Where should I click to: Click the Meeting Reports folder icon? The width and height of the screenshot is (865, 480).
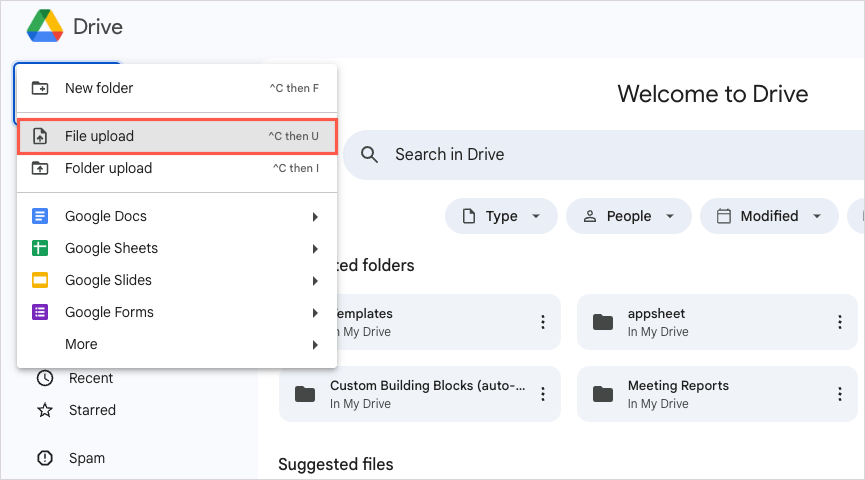click(x=602, y=394)
